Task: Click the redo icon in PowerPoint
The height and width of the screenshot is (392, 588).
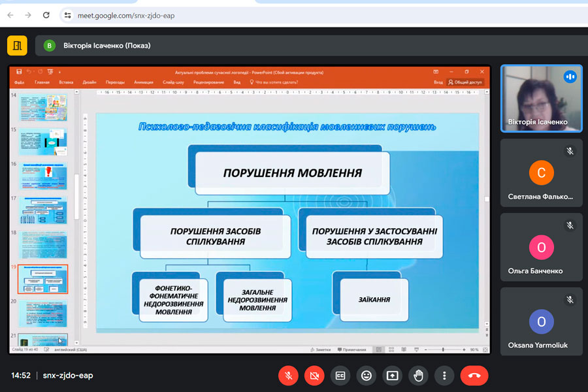Action: click(x=40, y=72)
